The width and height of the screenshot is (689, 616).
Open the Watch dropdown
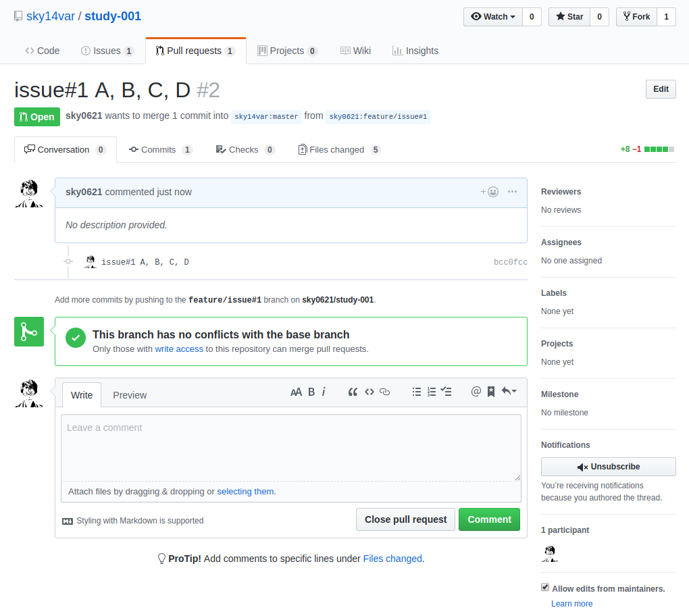point(493,17)
